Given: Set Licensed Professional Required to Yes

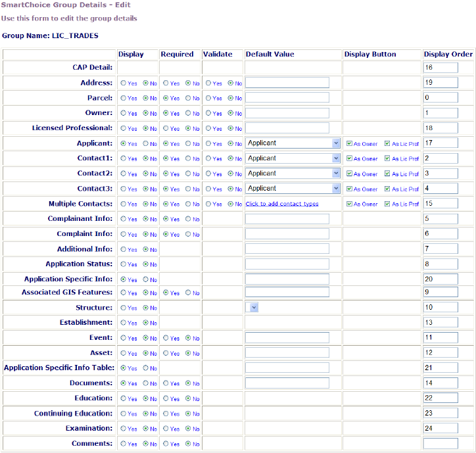Looking at the screenshot, I should click(x=166, y=128).
